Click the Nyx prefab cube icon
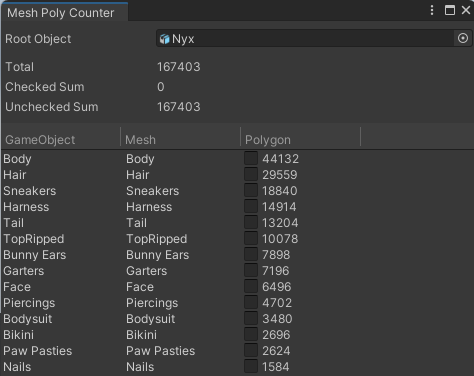This screenshot has height=376, width=474. pos(164,39)
